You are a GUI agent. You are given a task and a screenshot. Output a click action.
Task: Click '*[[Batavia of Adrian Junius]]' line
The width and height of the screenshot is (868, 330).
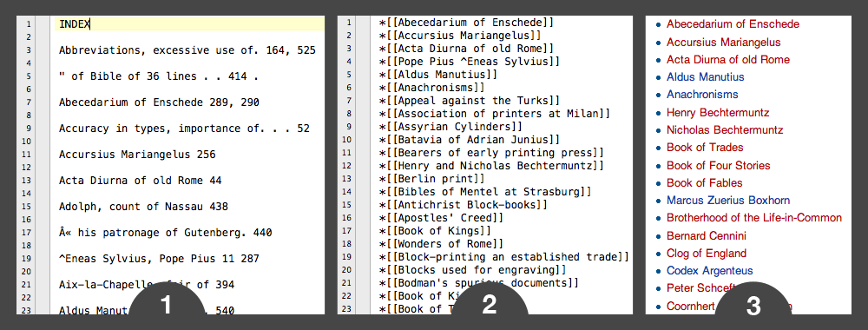click(470, 140)
